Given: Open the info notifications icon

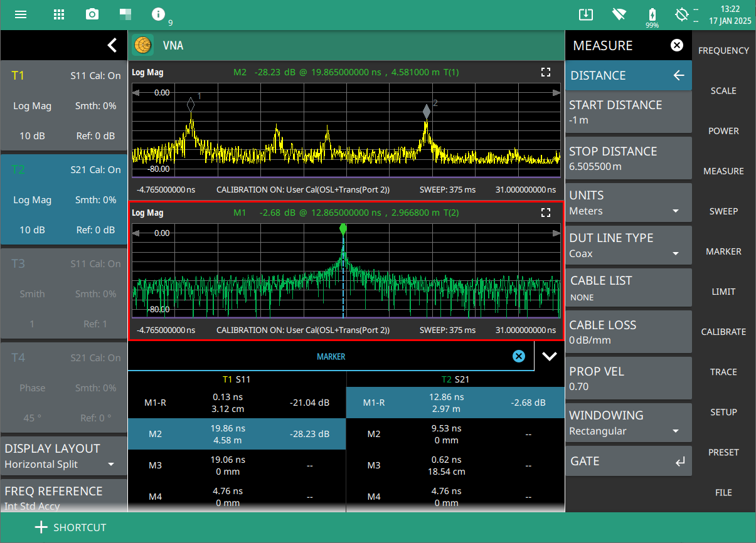Looking at the screenshot, I should (159, 14).
